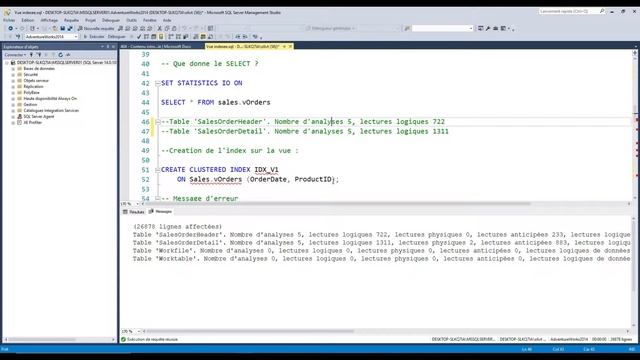Viewport: 640px width, 360px height.
Task: Collapse SET STATISTICS IO ON code block
Action: point(158,83)
